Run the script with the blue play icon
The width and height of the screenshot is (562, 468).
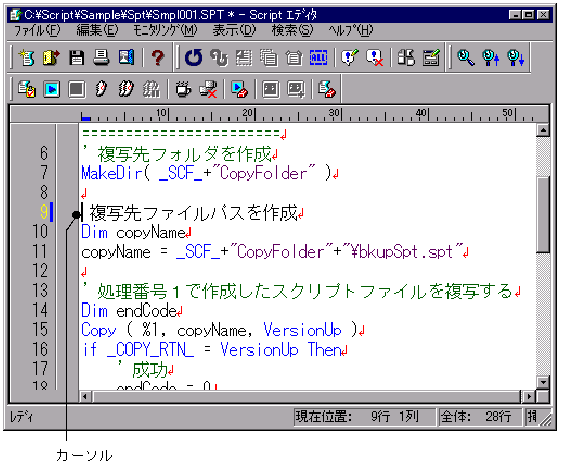[x=52, y=89]
